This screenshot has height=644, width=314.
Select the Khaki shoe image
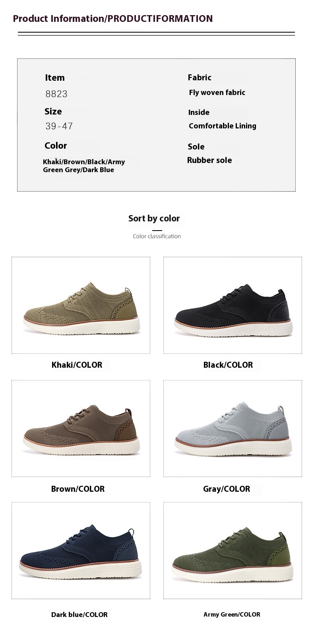[x=81, y=305]
